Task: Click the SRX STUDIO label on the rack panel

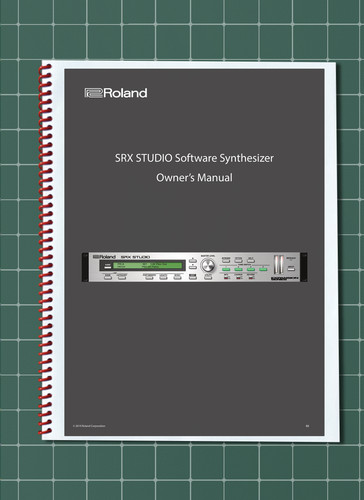Action: coord(135,257)
